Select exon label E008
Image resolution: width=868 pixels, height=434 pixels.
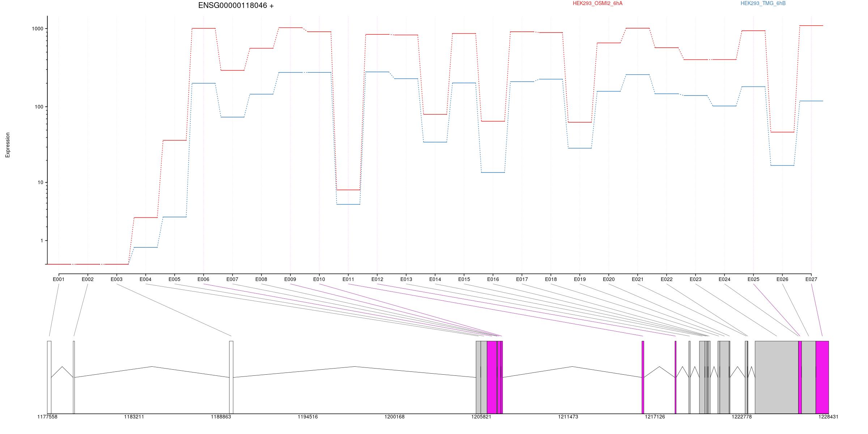click(261, 279)
